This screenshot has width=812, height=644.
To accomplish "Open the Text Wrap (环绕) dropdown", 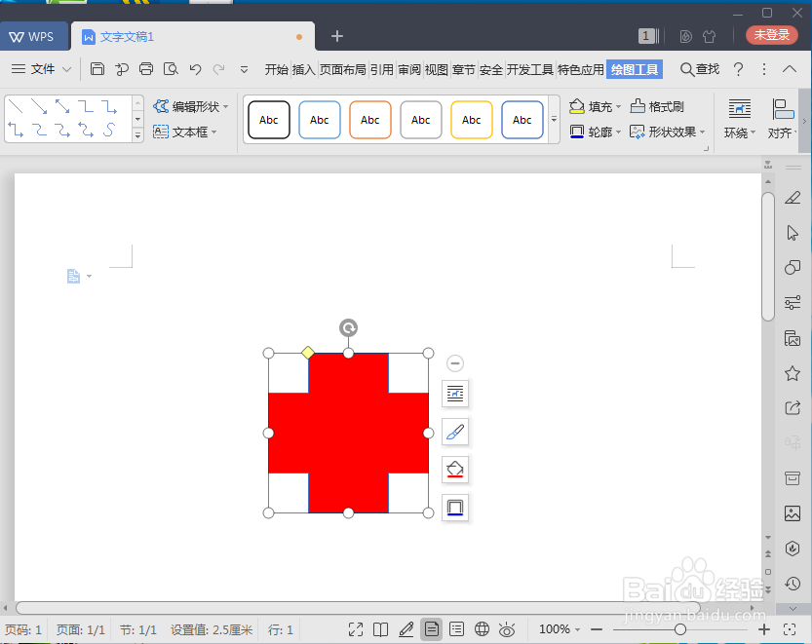I will pyautogui.click(x=738, y=118).
